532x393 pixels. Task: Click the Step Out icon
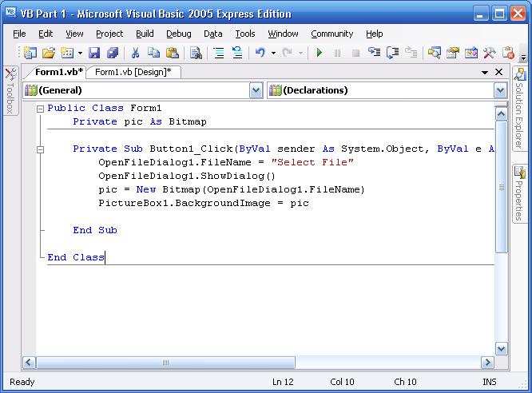click(411, 53)
